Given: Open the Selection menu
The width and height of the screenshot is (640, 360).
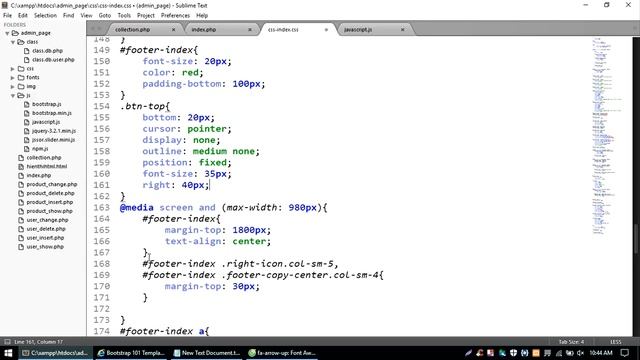Looking at the screenshot, I should (45, 16).
